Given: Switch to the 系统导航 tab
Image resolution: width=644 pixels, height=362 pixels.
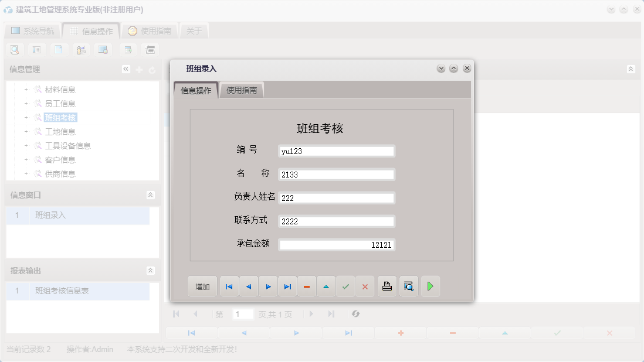Looking at the screenshot, I should (32, 30).
